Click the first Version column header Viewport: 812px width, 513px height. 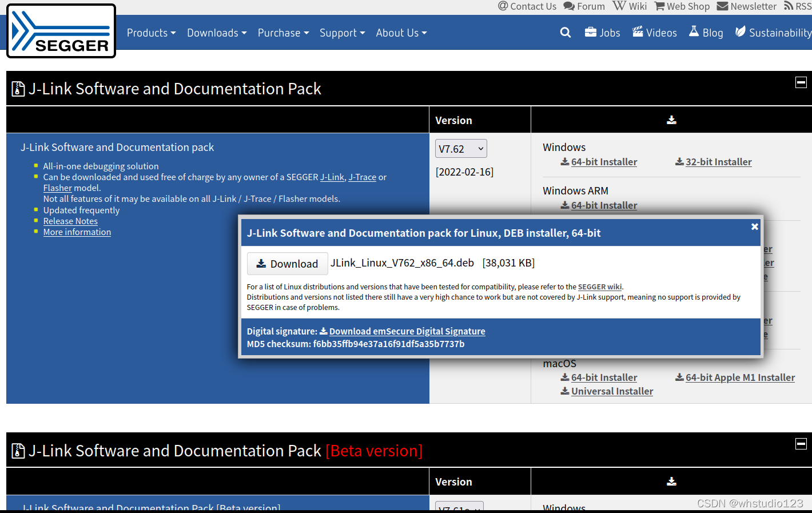[x=453, y=121]
